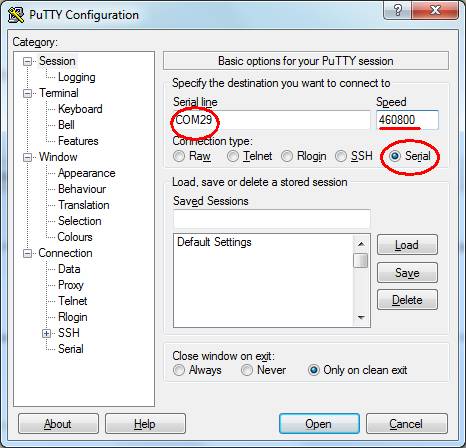Click the Saved Sessions name field

[x=272, y=219]
